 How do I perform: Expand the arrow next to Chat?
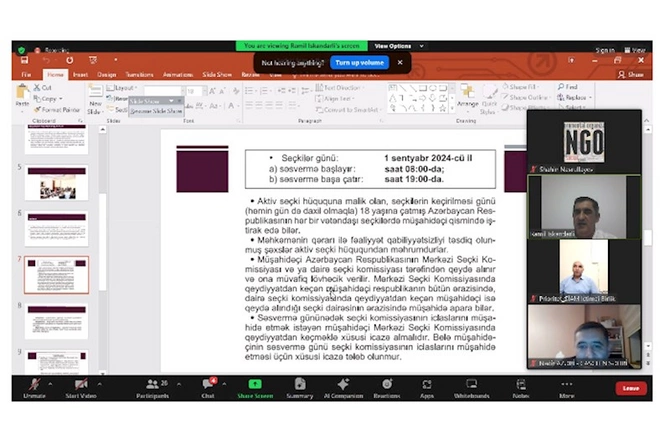pos(224,384)
